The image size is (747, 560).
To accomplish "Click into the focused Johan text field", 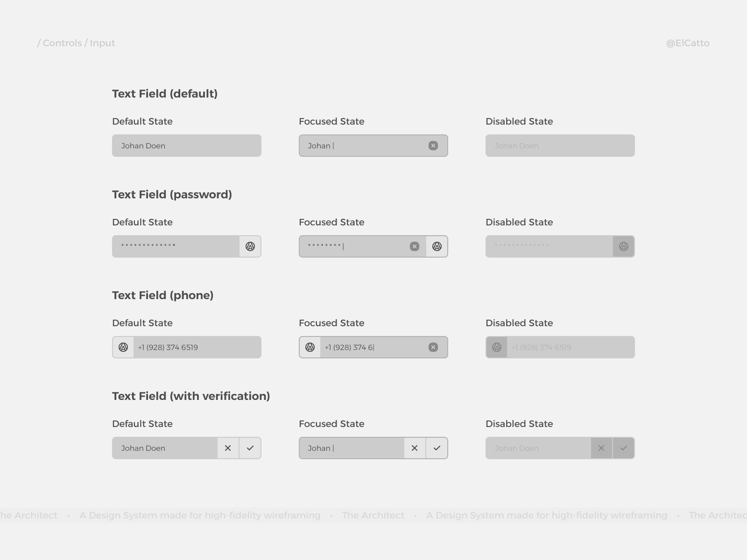I will 364,146.
